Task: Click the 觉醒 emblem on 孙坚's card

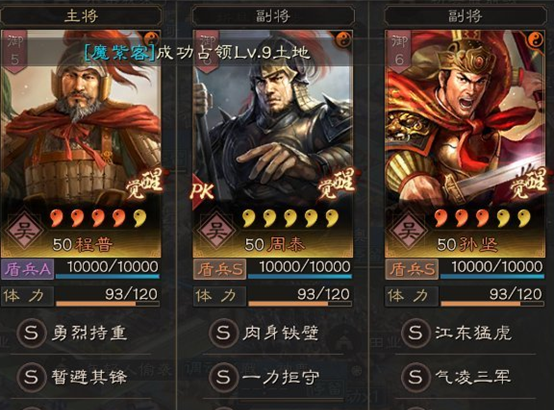Action: point(528,184)
